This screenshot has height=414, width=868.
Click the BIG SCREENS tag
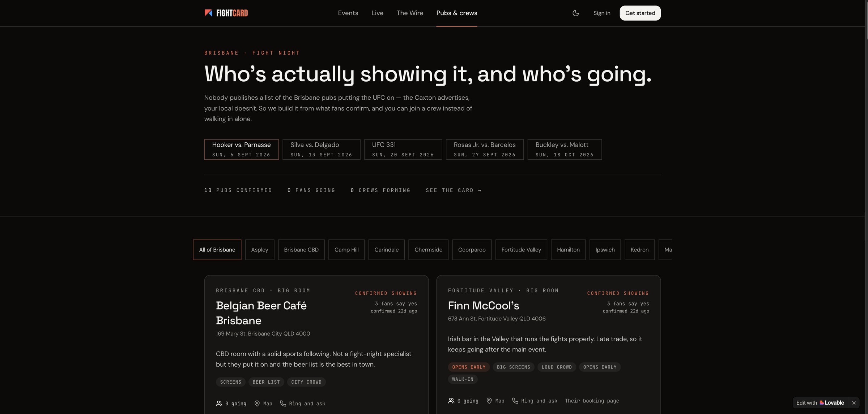[x=514, y=367]
